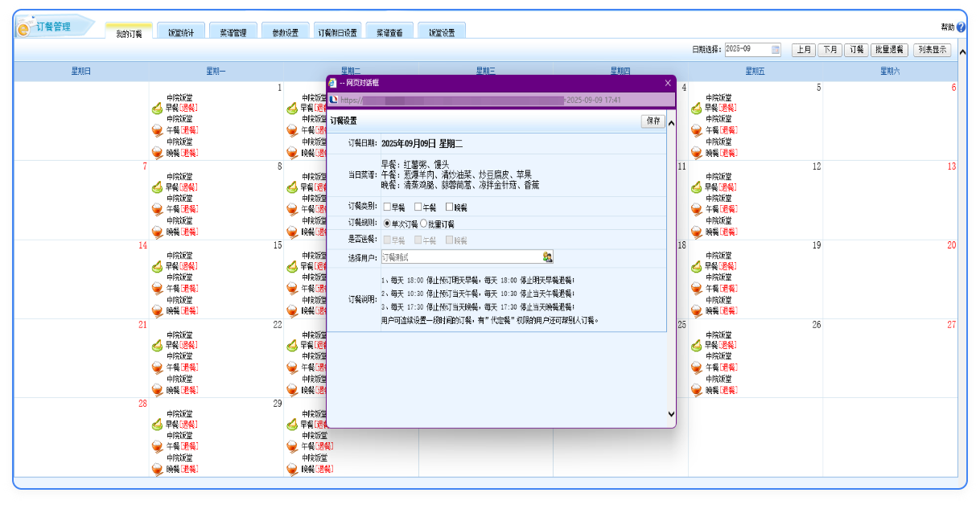Image resolution: width=980 pixels, height=505 pixels.
Task: Click the 订餐管理 logo icon
Action: (23, 29)
